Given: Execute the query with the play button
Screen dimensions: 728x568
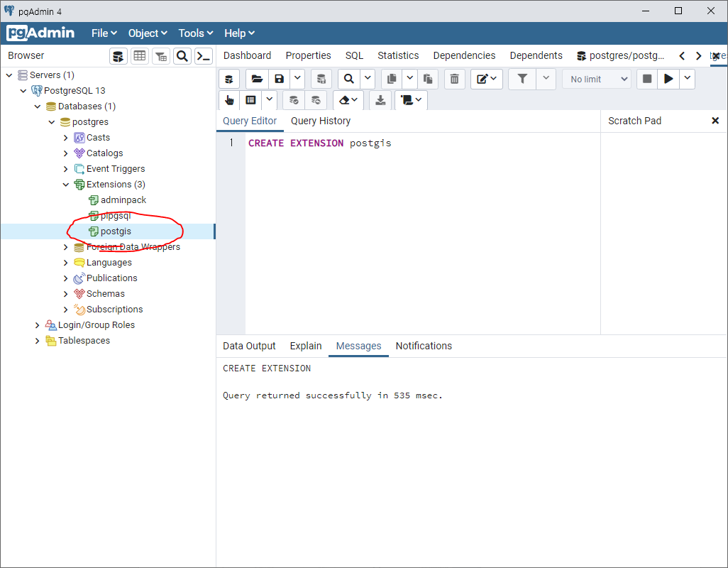Looking at the screenshot, I should tap(668, 79).
